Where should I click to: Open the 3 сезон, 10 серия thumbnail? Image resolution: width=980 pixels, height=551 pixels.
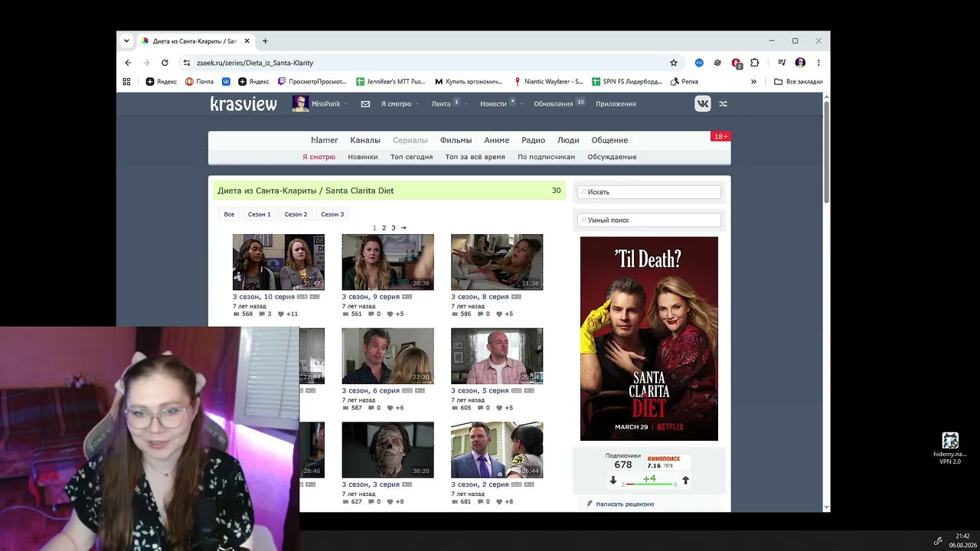(279, 262)
